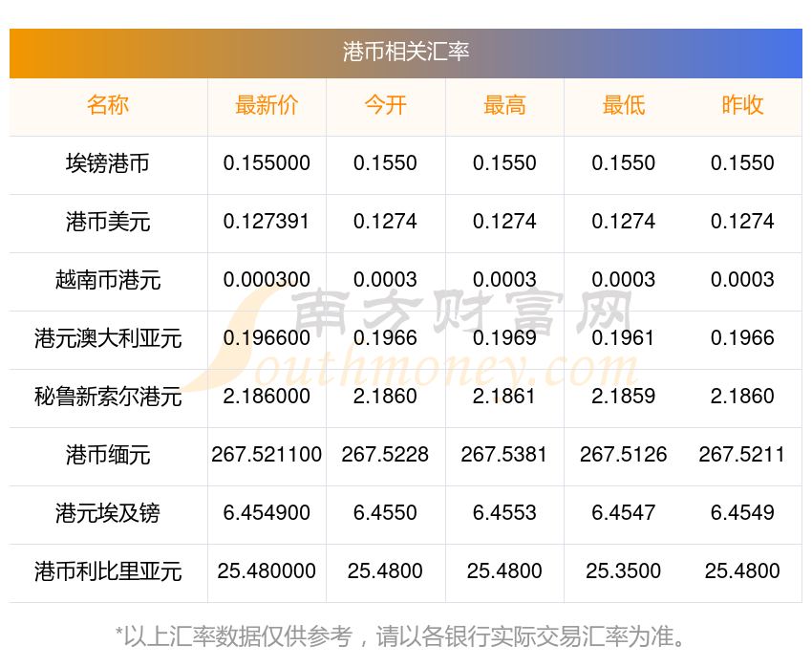Viewport: 812px width, 667px height.
Task: Select the 名称 column header
Action: click(108, 105)
